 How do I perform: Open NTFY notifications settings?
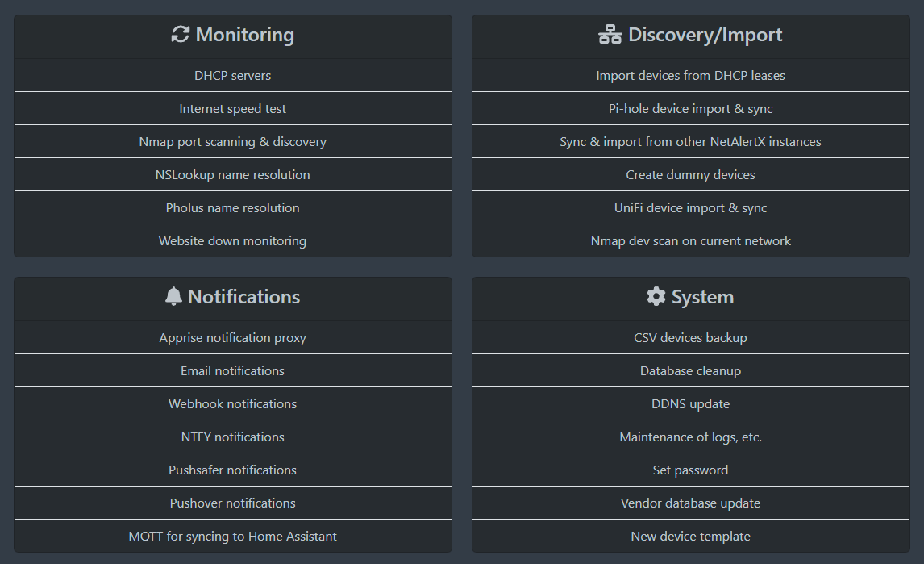coord(232,437)
